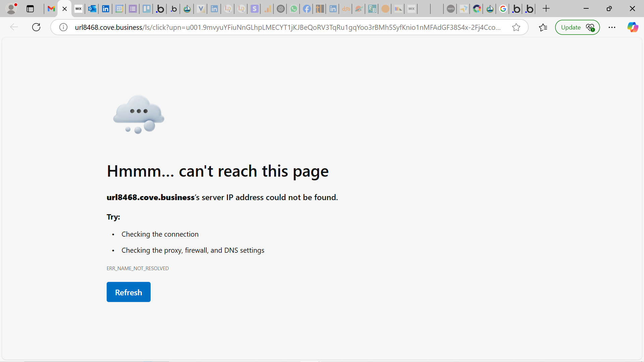Viewport: 644px width, 362px height.
Task: Open a new tab with plus button
Action: pos(546,9)
